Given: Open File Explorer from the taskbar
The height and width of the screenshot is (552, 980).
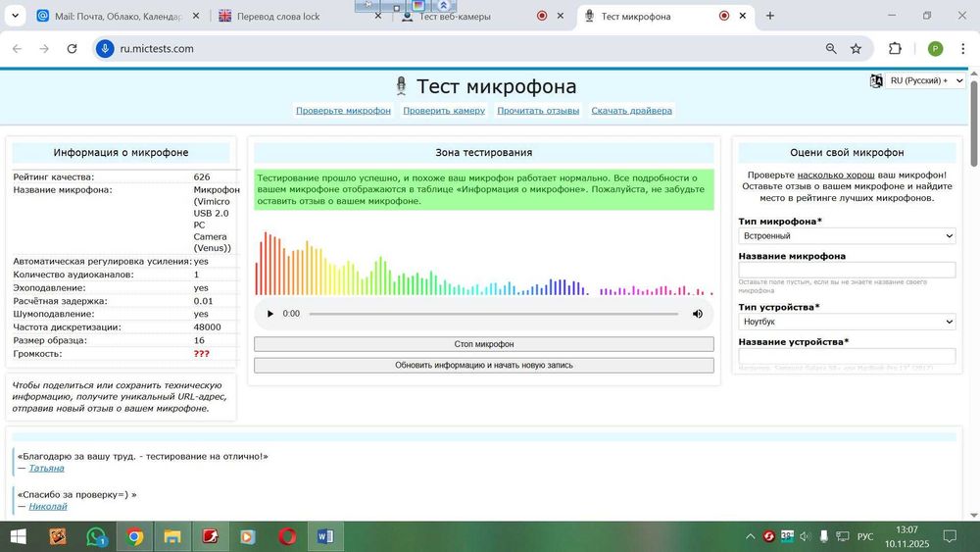Looking at the screenshot, I should (171, 536).
